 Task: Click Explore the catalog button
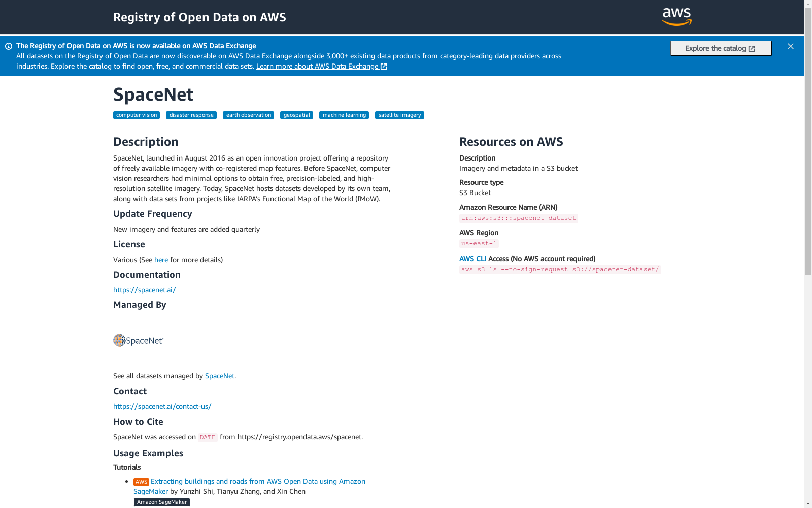coord(721,48)
